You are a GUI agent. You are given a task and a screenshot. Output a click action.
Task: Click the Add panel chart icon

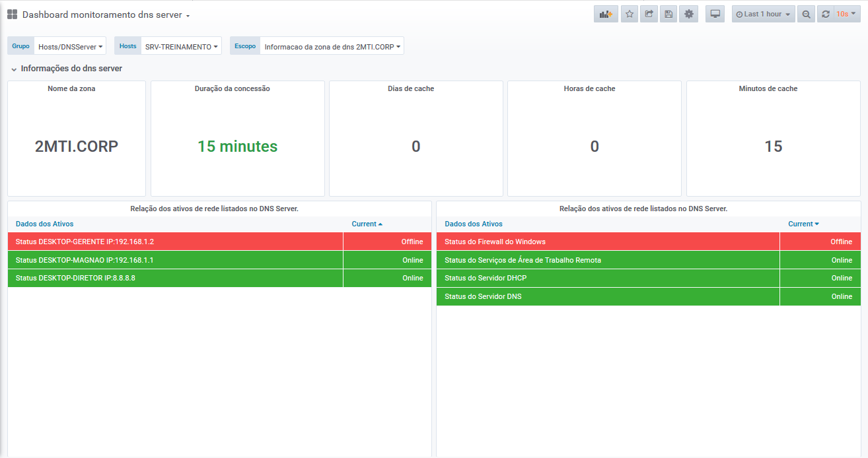tap(606, 14)
